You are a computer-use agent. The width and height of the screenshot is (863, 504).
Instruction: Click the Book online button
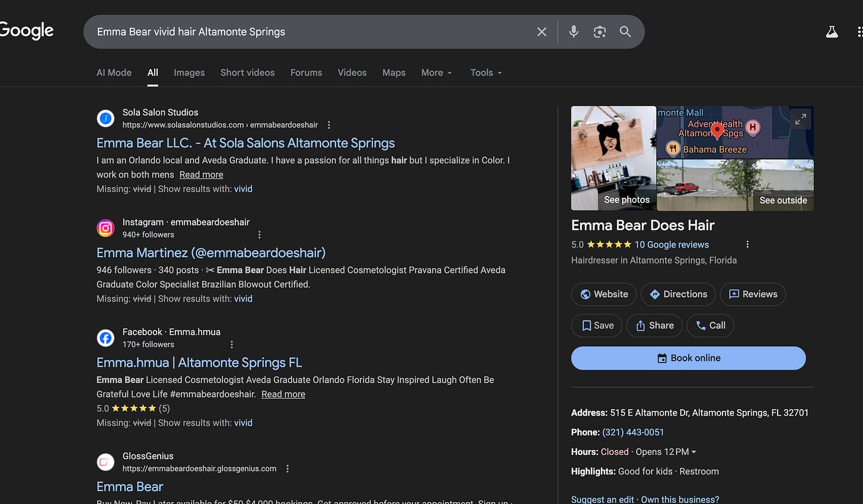click(689, 358)
